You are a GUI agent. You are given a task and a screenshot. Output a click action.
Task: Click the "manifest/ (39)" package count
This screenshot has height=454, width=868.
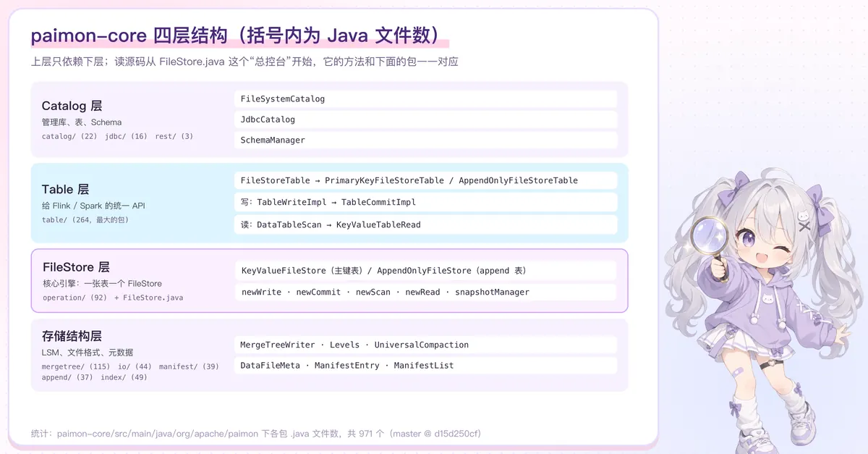189,366
